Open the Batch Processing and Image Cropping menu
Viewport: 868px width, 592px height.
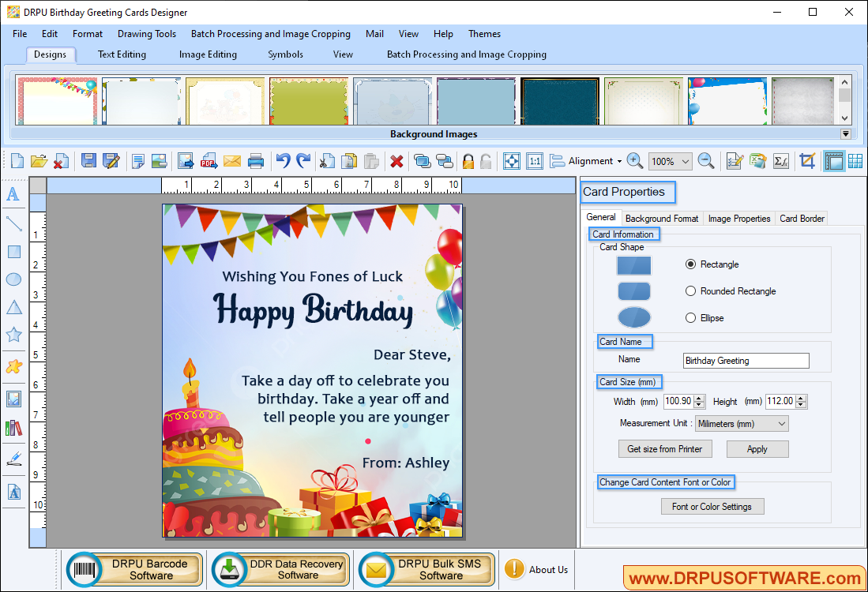tap(270, 34)
